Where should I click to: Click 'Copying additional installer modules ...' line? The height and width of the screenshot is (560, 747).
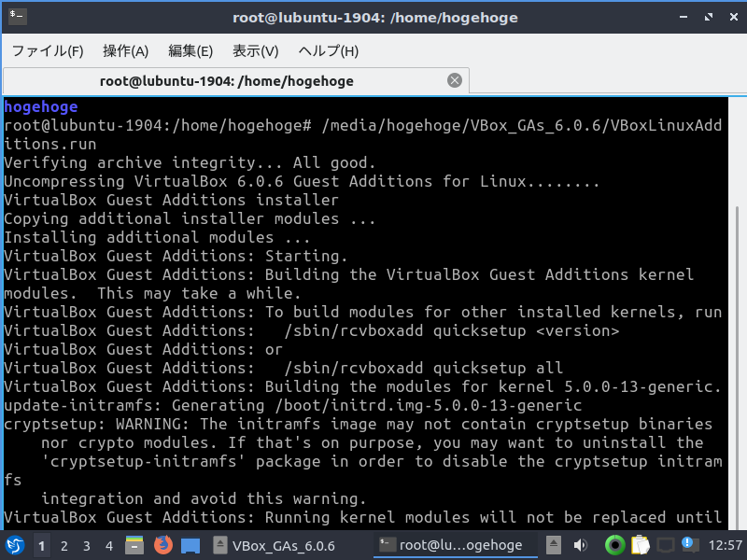[190, 219]
